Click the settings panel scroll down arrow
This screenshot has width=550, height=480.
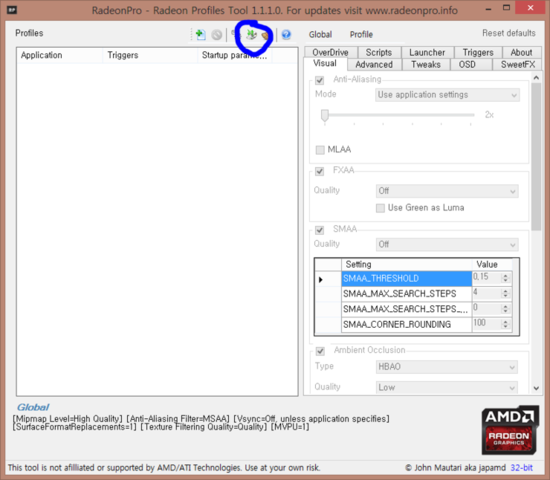(536, 388)
